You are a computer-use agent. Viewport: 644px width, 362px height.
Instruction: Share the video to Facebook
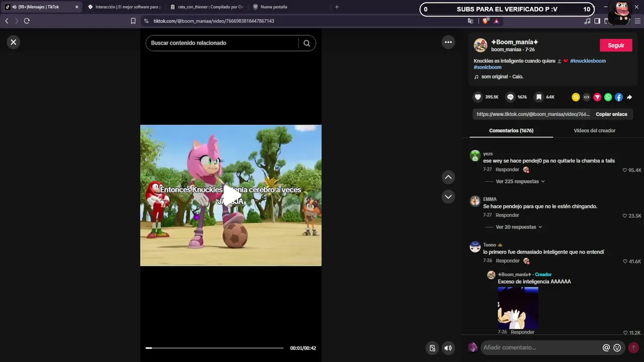[619, 97]
